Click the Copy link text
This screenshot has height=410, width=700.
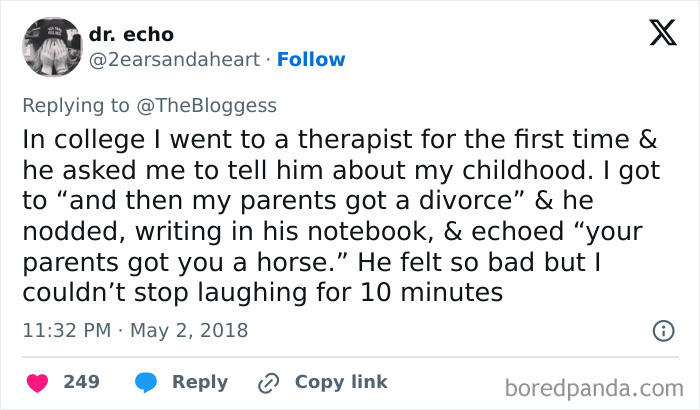click(340, 382)
